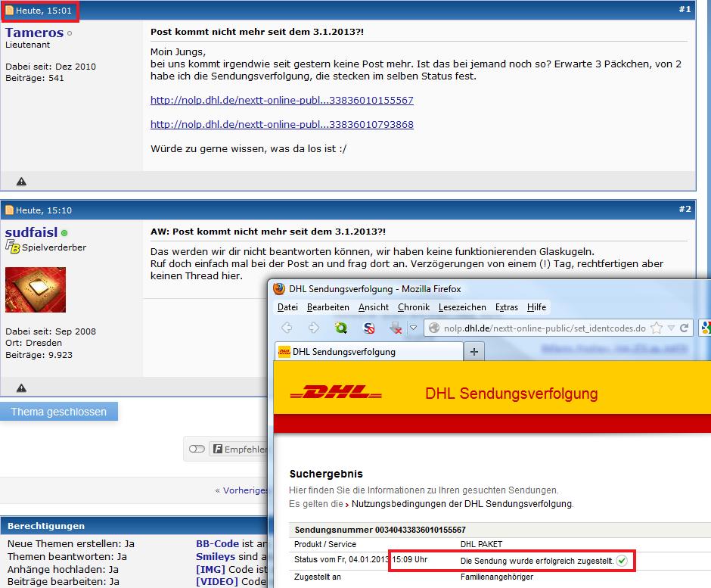Click 'Suchergebnis' heading on DHL page
Image resolution: width=711 pixels, height=588 pixels.
pyautogui.click(x=326, y=474)
